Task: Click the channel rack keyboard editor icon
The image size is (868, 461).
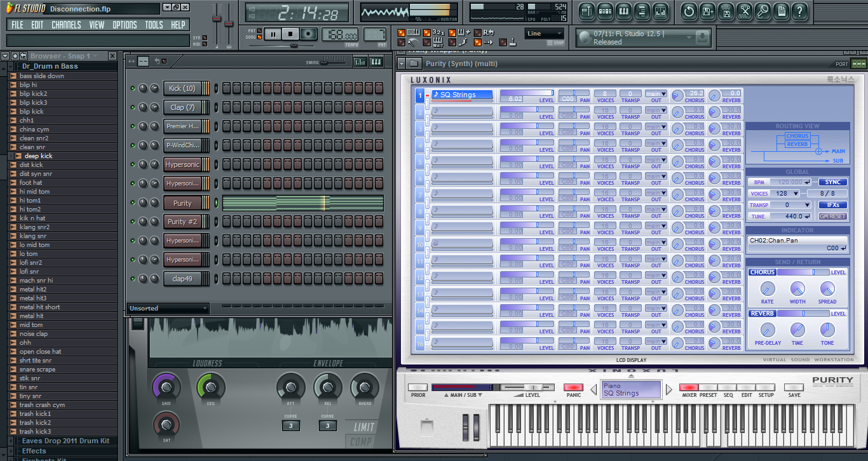Action: [x=376, y=62]
